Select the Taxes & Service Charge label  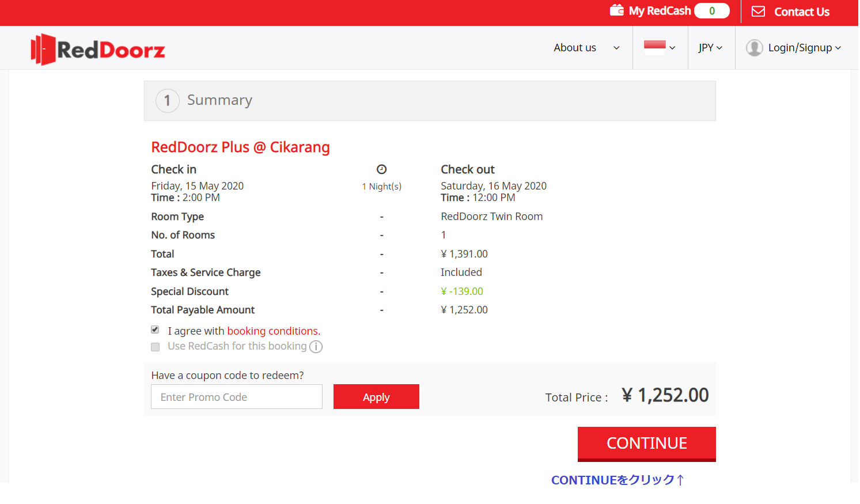coord(206,272)
